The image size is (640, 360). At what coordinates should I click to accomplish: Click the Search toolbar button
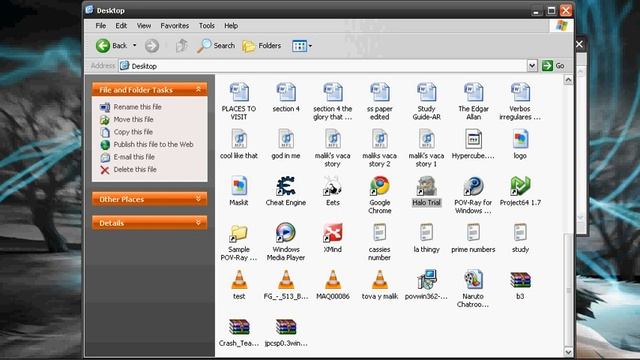coord(216,46)
